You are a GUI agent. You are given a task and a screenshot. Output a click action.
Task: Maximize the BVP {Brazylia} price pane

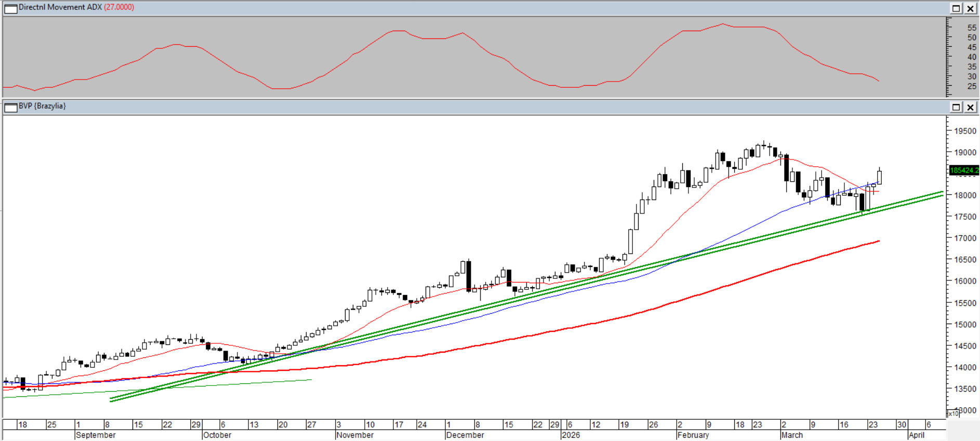pos(956,107)
